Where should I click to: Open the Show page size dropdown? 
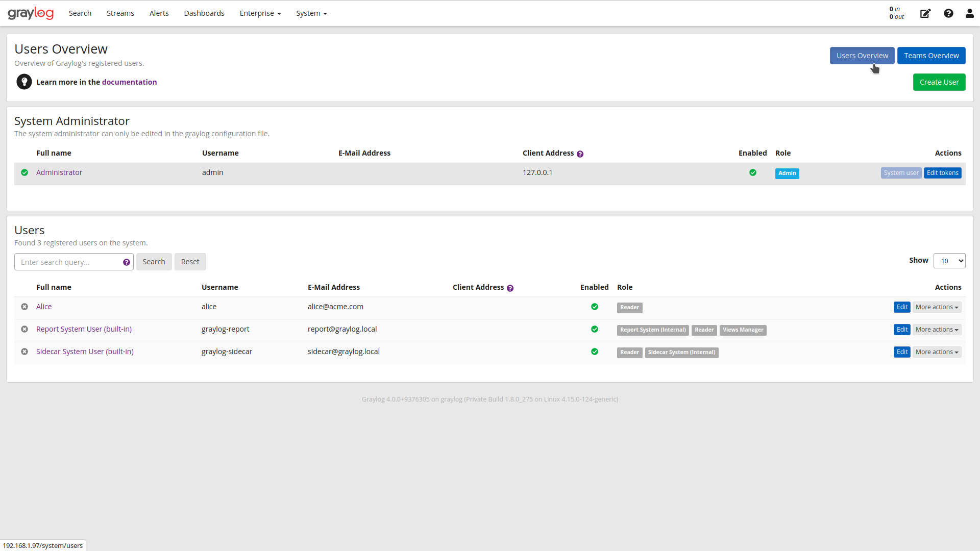[949, 261]
